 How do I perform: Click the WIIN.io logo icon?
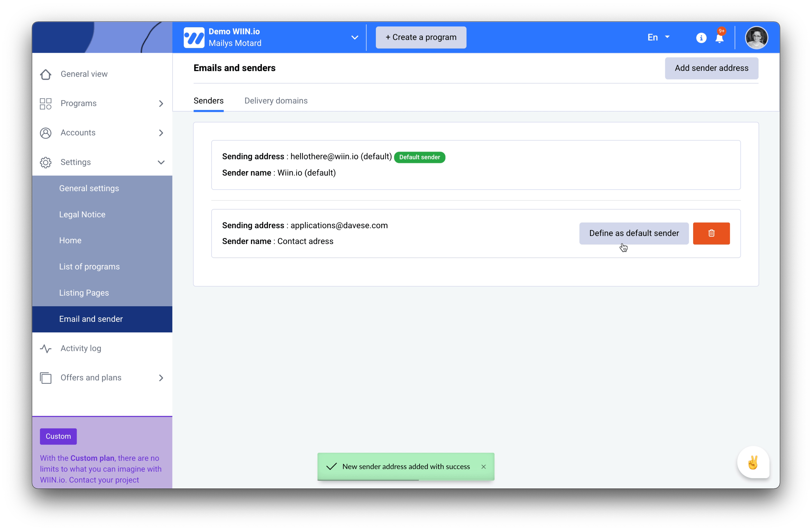tap(194, 38)
